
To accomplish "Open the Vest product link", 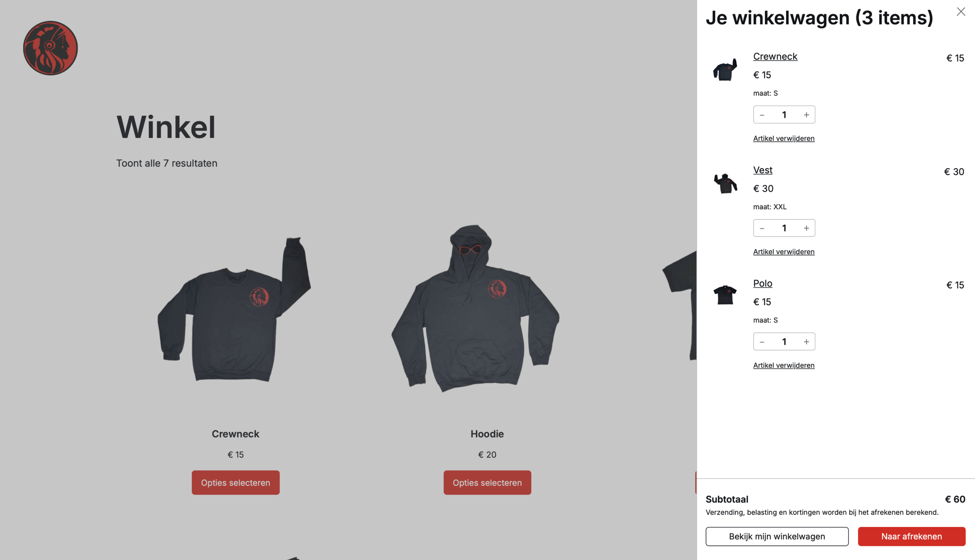I will point(762,170).
